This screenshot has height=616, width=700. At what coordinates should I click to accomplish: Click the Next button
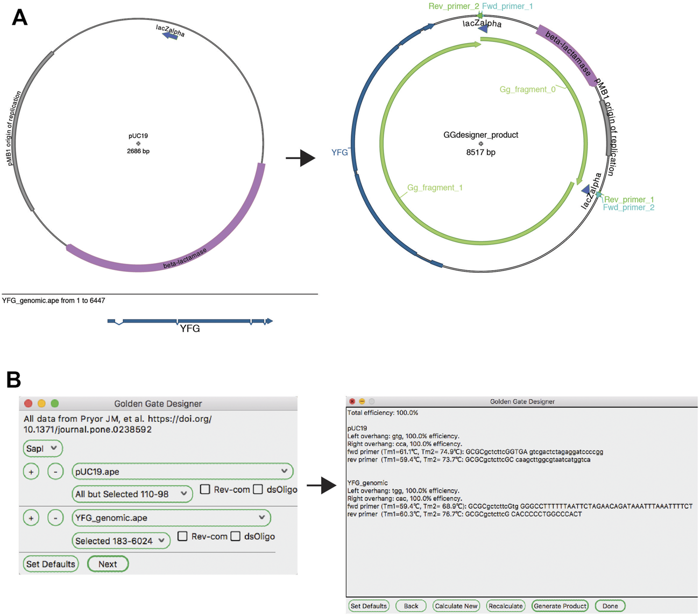(108, 564)
